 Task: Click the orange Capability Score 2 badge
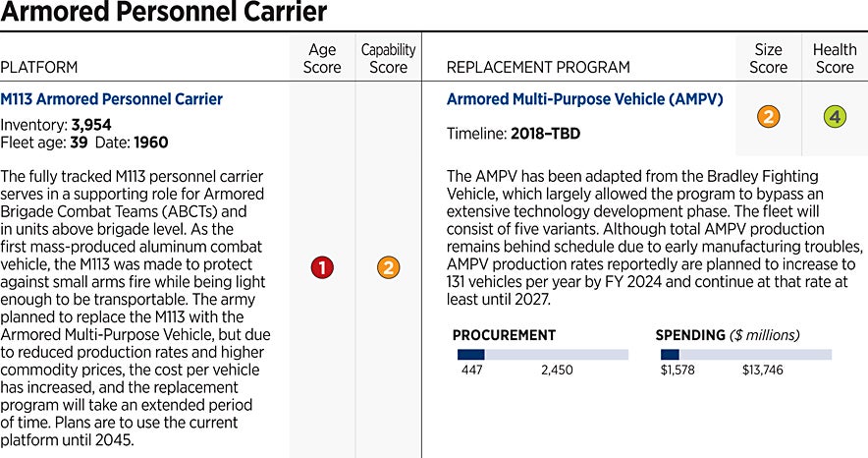(388, 267)
